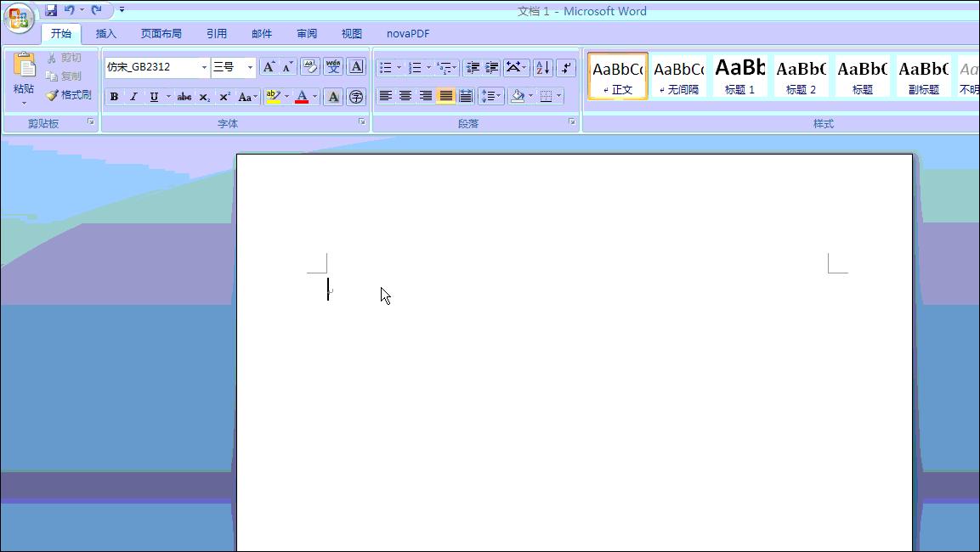Click the Office button logo
This screenshot has height=552, width=980.
click(19, 18)
